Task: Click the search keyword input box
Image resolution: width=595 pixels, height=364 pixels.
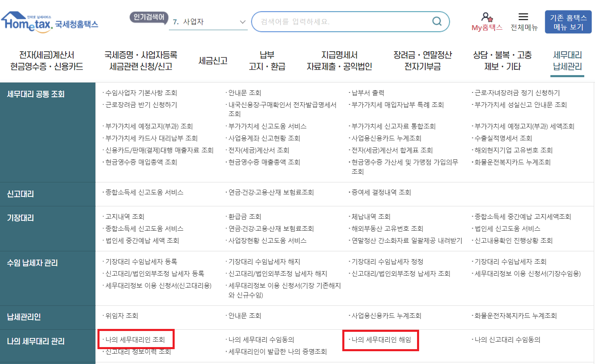Action: click(343, 21)
